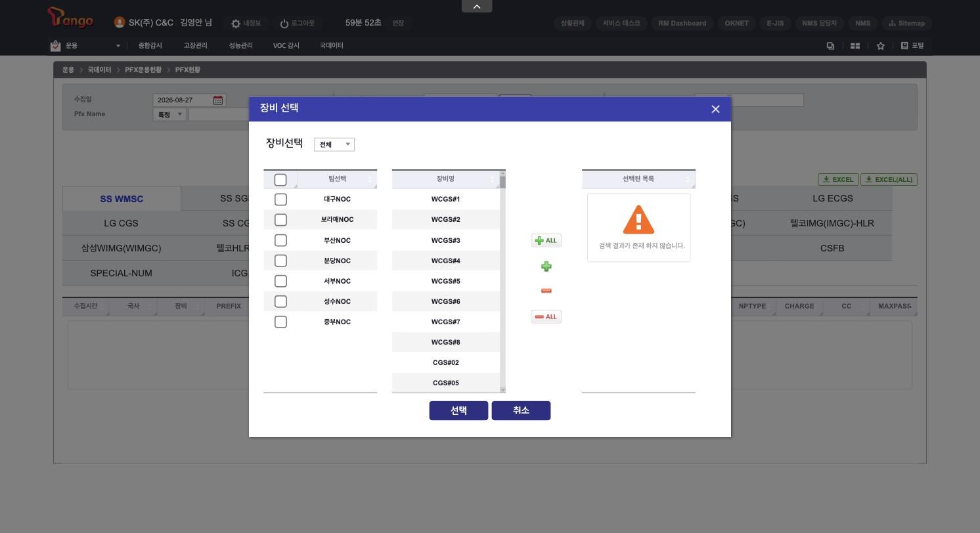Close the 장비 선택 dialog

tap(715, 109)
